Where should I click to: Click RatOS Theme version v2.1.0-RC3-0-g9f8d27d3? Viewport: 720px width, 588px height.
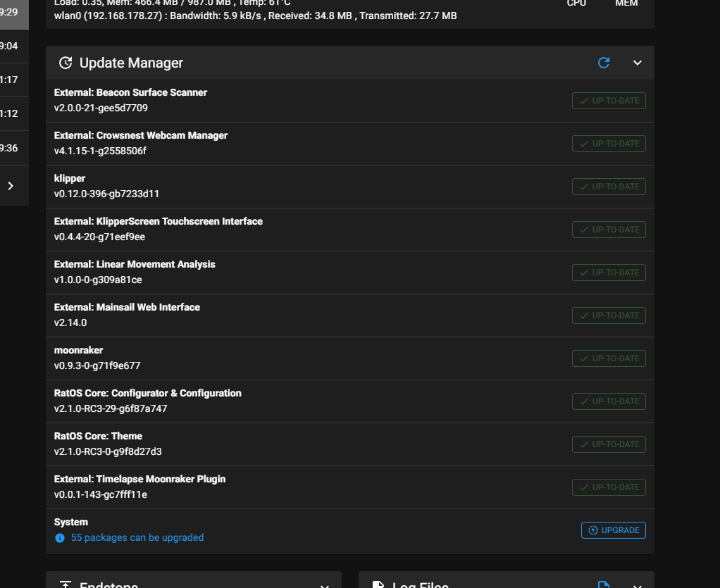point(108,451)
